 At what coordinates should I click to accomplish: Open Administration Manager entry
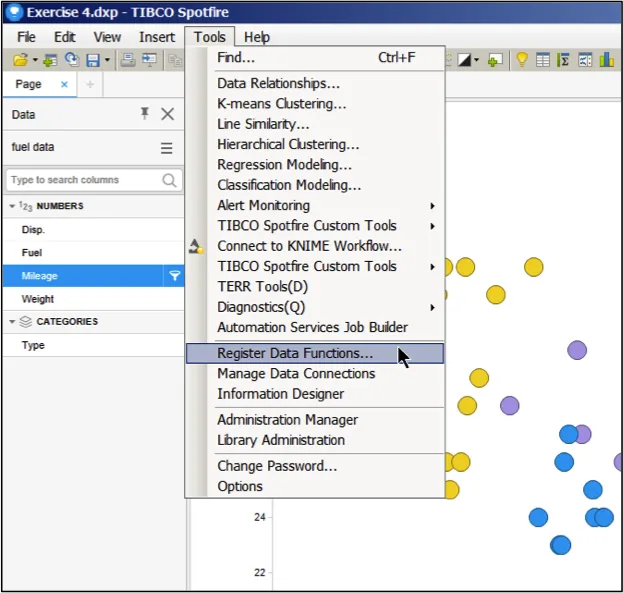click(315, 420)
